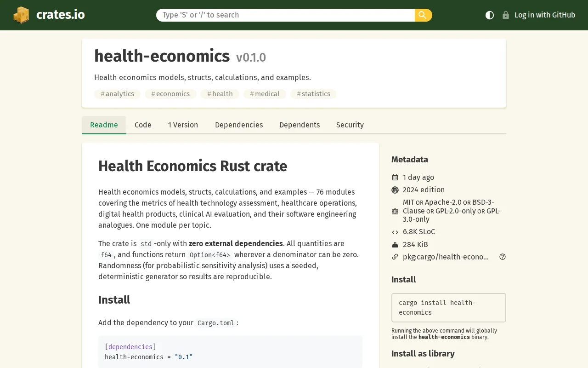Focus the crate search input field
588x368 pixels.
(x=285, y=15)
